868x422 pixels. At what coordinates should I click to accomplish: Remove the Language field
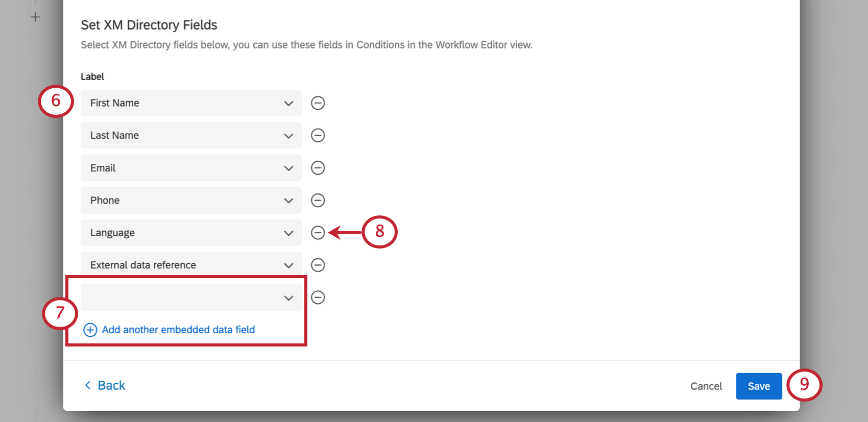coord(318,233)
